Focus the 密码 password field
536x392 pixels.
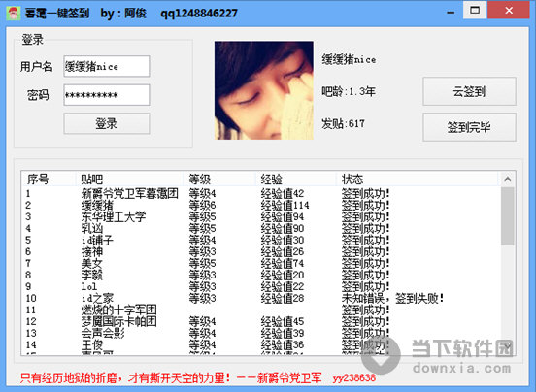point(106,95)
